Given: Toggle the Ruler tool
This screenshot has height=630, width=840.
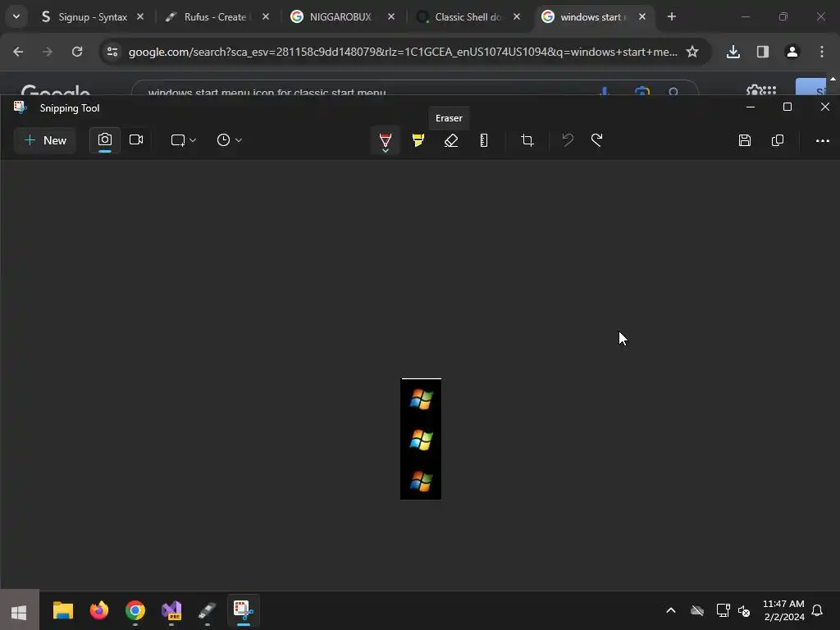Looking at the screenshot, I should (484, 140).
